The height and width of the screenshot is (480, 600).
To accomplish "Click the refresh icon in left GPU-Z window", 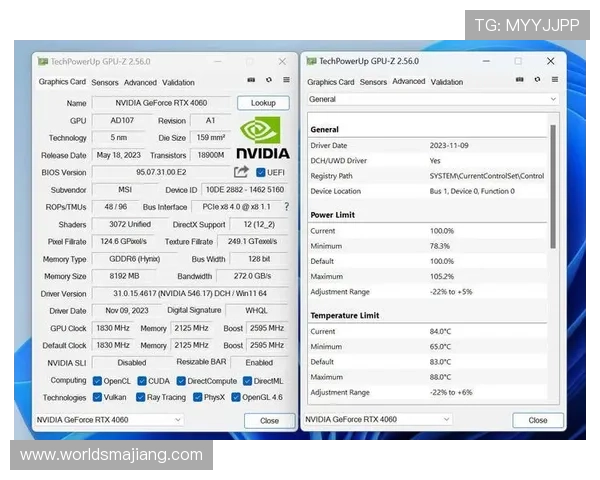I will [x=269, y=80].
